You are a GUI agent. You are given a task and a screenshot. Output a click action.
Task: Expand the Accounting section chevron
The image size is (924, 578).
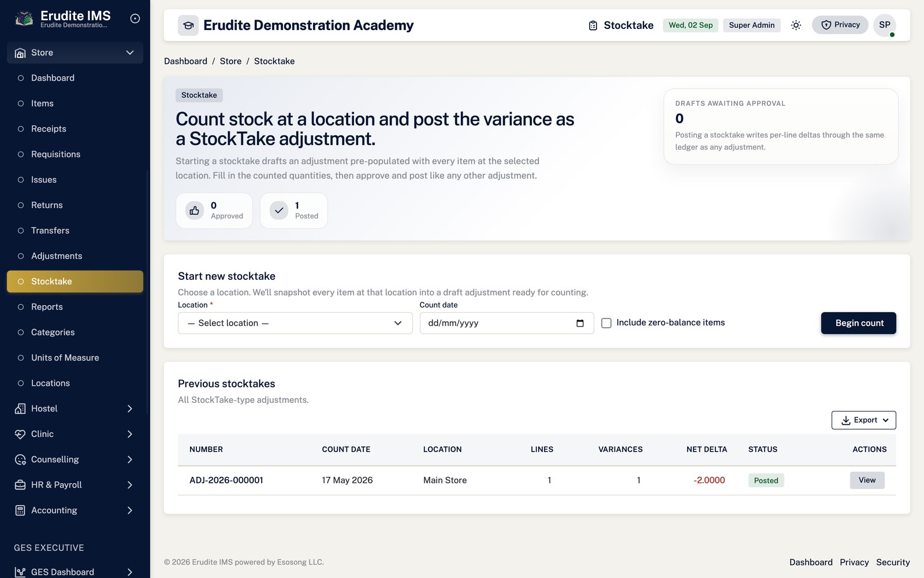click(x=130, y=510)
